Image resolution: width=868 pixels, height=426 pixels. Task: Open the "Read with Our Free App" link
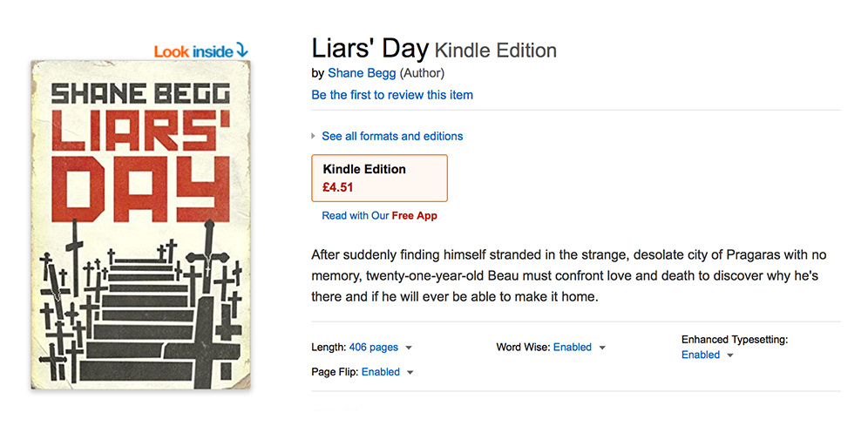coord(379,215)
